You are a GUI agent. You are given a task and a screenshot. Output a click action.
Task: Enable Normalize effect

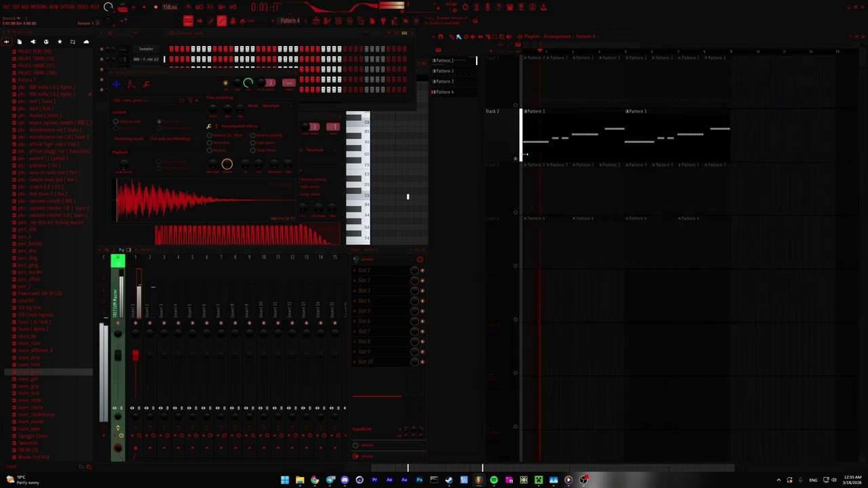(219, 143)
